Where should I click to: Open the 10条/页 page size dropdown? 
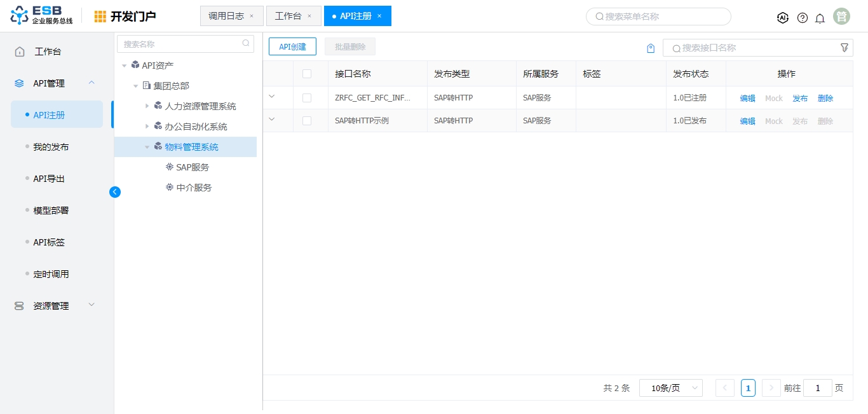click(671, 388)
